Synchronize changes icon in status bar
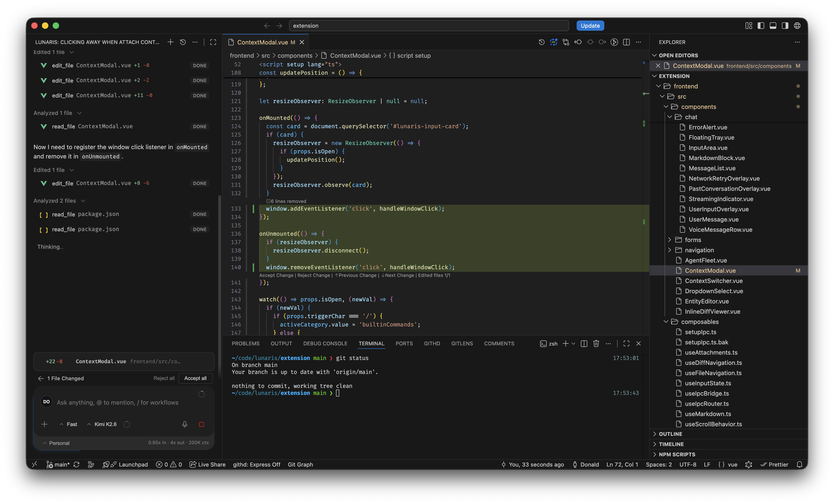The image size is (834, 504). [x=77, y=464]
